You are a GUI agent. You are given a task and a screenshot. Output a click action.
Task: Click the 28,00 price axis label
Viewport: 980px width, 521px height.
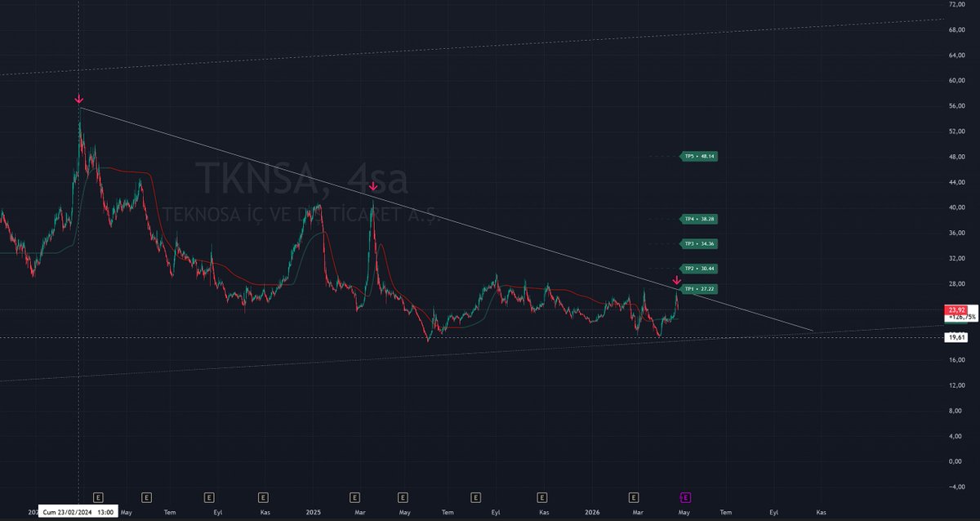click(x=957, y=283)
